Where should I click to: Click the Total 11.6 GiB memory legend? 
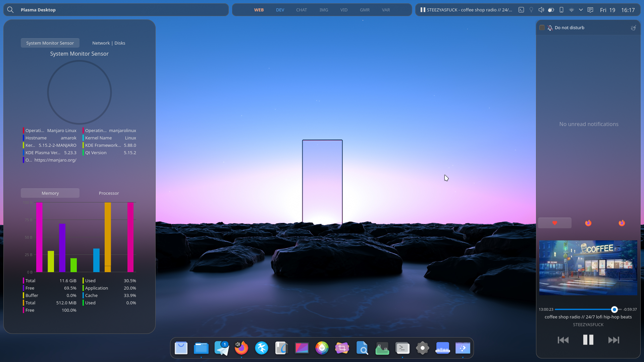tap(50, 281)
